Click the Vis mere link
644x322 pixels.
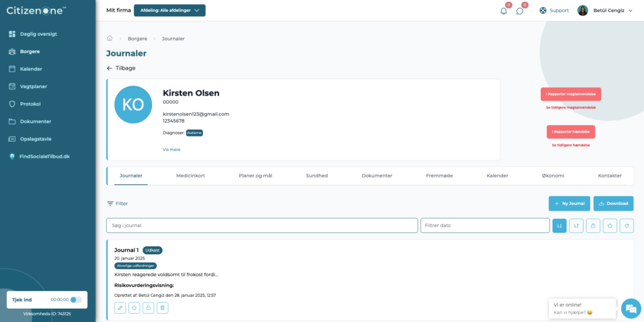[171, 150]
